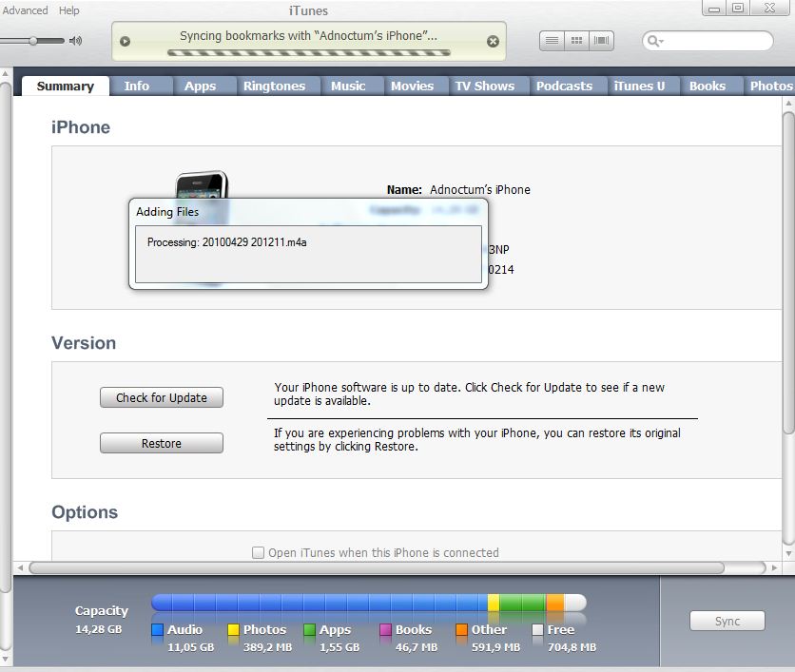This screenshot has width=795, height=672.
Task: Click the status display arrow icon on the left
Action: pos(126,42)
